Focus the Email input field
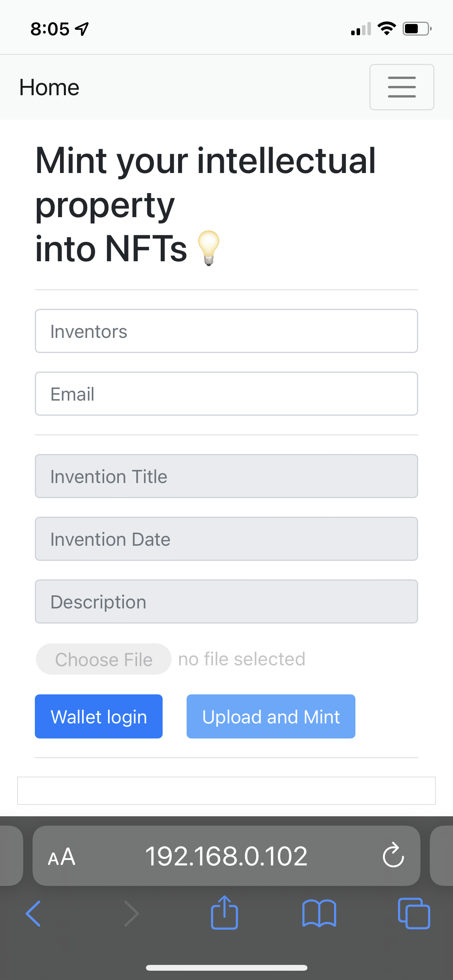 226,394
